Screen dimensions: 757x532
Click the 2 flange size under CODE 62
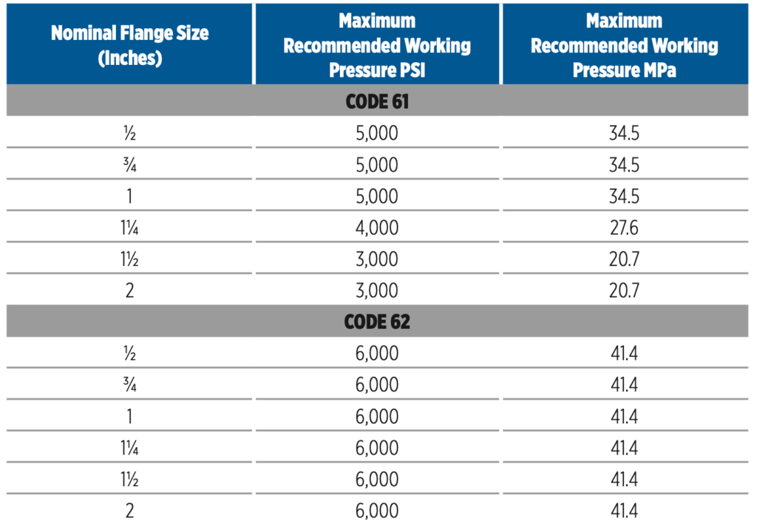pyautogui.click(x=129, y=511)
